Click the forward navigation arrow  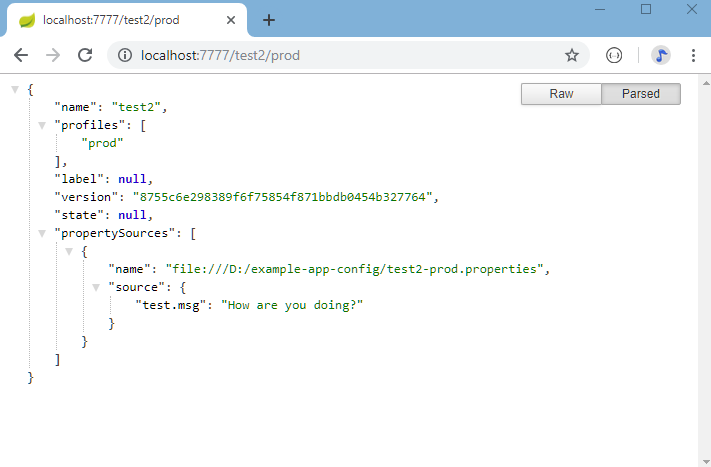53,56
